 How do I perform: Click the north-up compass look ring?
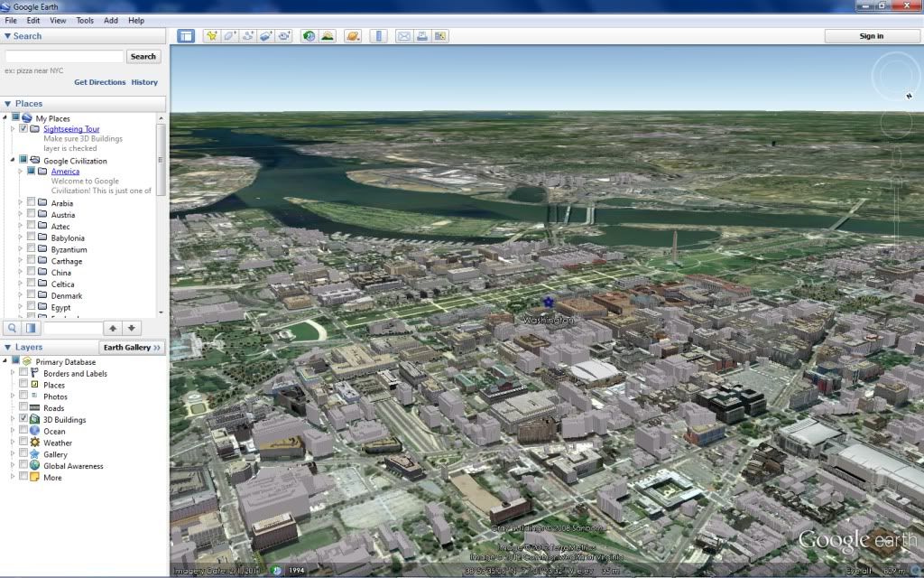click(895, 77)
